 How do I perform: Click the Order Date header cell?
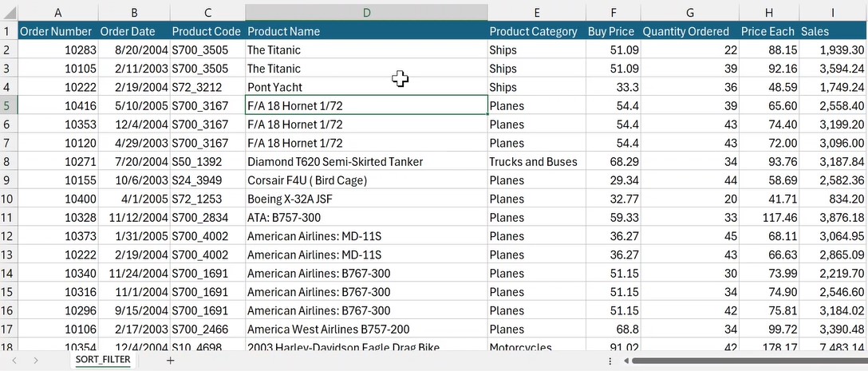132,31
